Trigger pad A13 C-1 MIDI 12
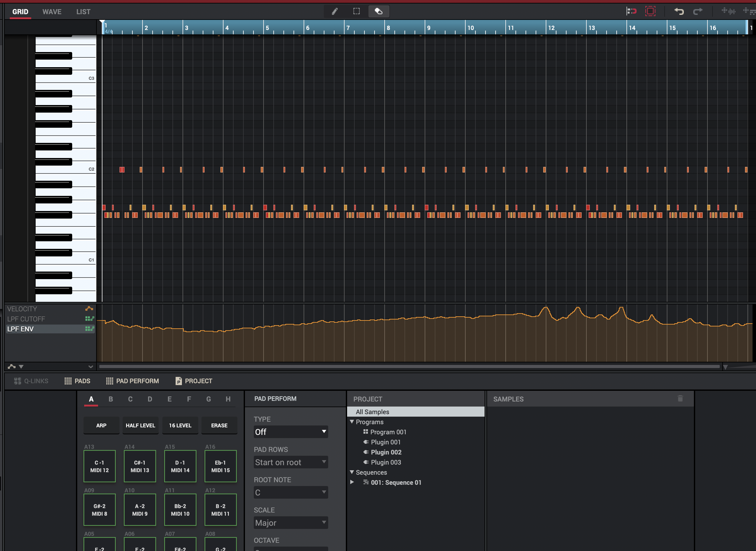Viewport: 756px width, 551px height. pos(99,466)
